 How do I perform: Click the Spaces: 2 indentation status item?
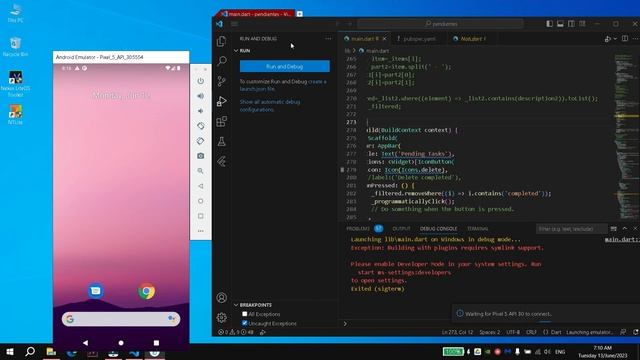(489, 332)
